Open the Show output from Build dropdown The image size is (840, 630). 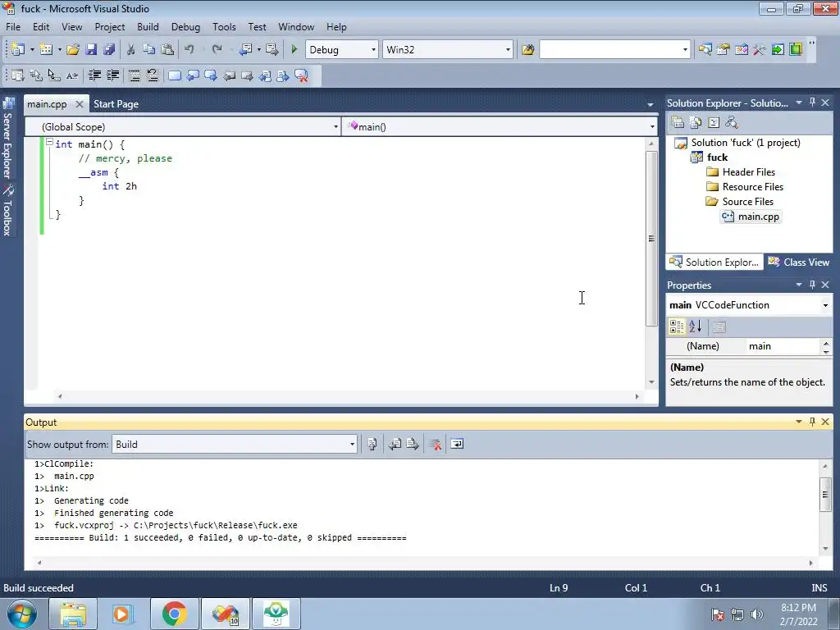tap(352, 444)
